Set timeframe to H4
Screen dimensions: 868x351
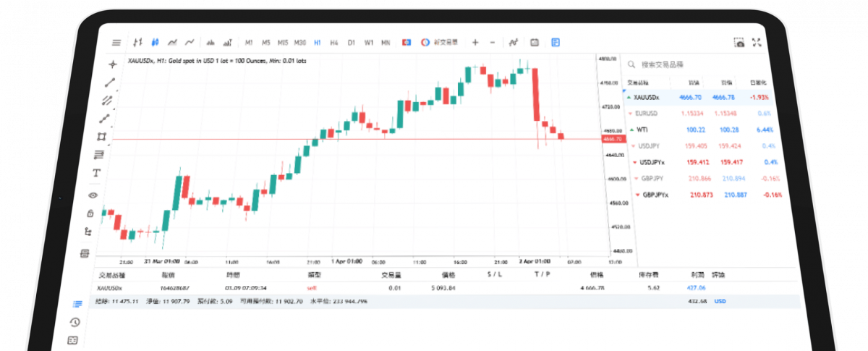click(333, 43)
